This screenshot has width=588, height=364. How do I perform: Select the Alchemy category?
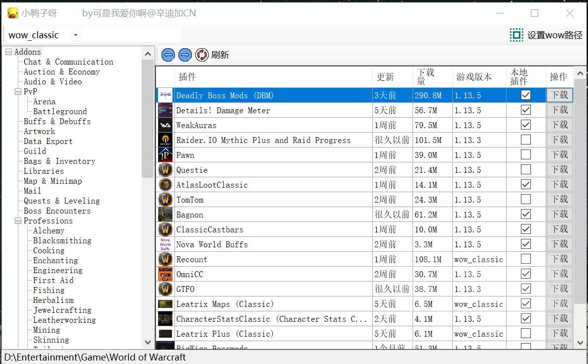48,230
